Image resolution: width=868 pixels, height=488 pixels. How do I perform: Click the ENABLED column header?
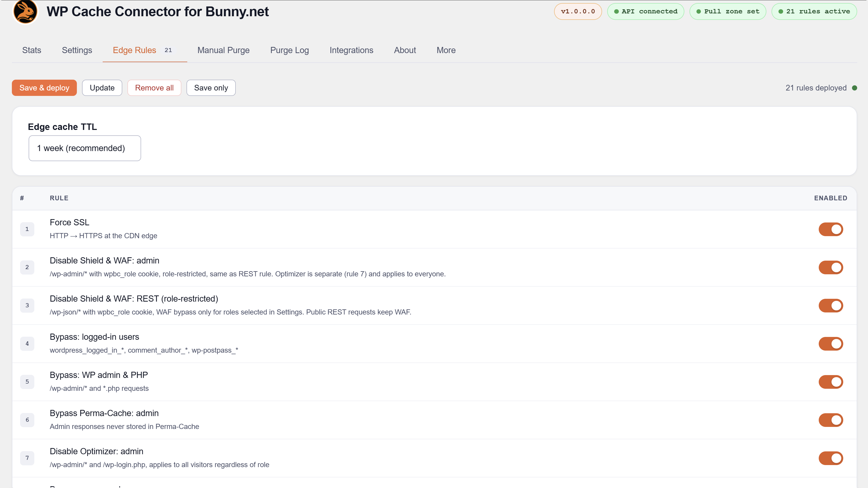point(831,198)
